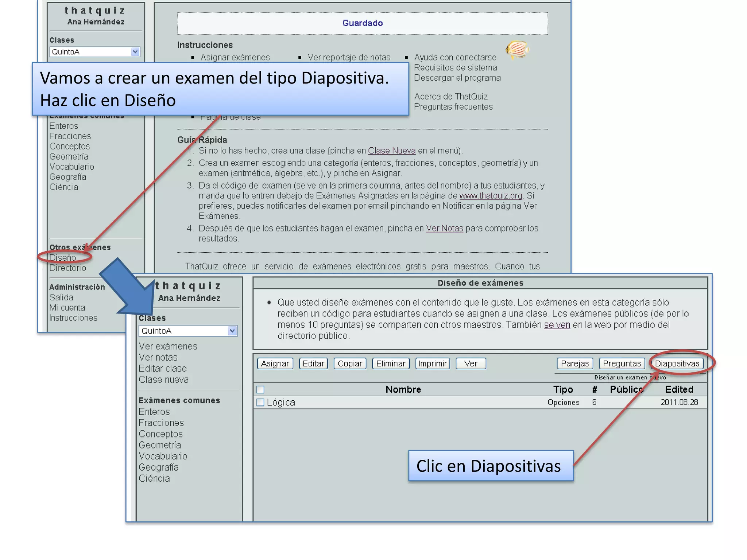
Task: Click the Editar button
Action: (x=313, y=363)
